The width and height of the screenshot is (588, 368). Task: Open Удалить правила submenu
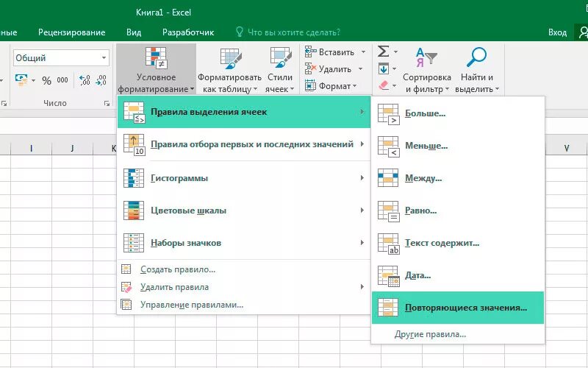244,287
